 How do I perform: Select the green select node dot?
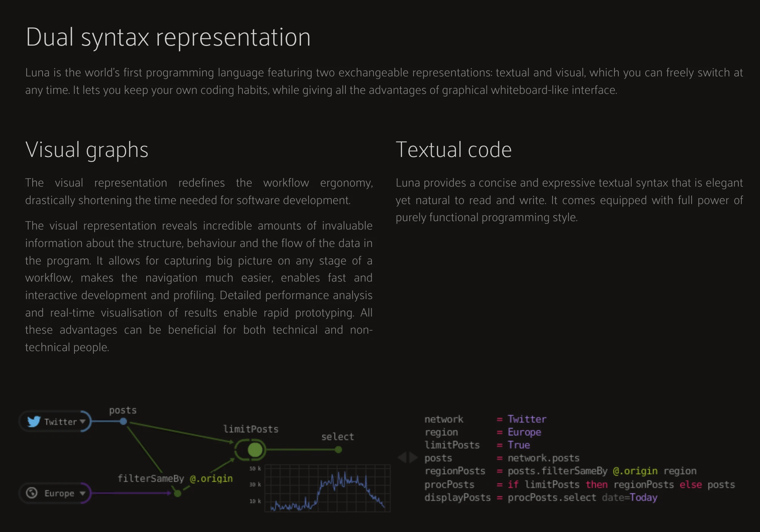tap(338, 450)
